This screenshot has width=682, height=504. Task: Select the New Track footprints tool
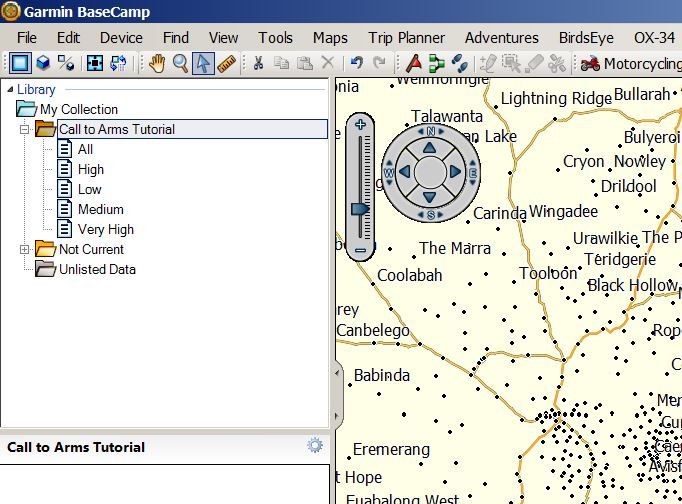tap(460, 63)
